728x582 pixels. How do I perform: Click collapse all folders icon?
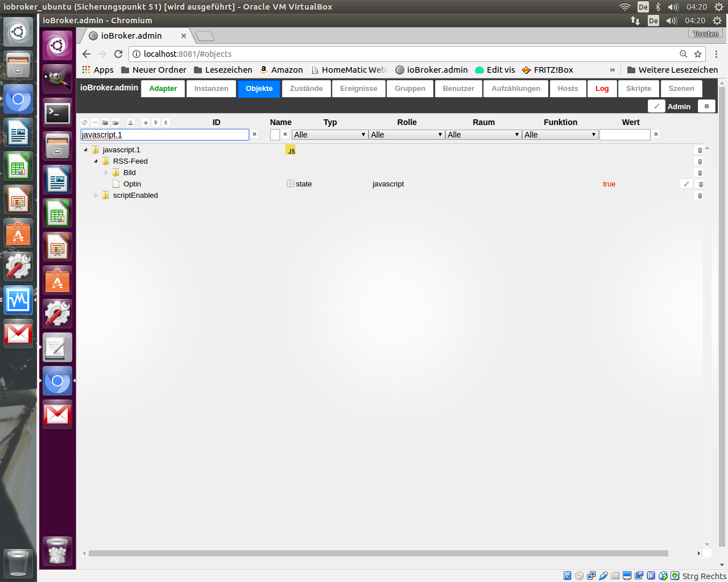105,122
